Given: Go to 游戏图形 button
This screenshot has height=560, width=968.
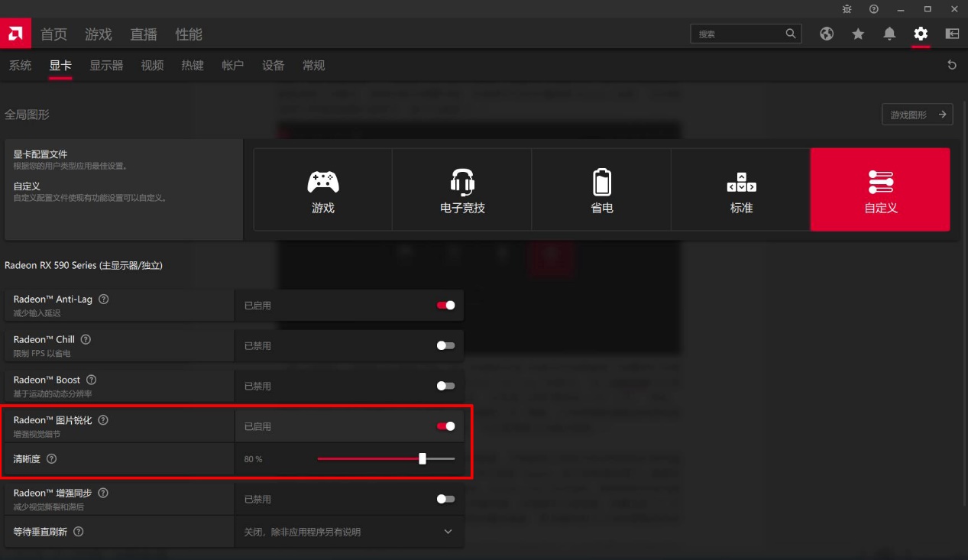Looking at the screenshot, I should 917,115.
